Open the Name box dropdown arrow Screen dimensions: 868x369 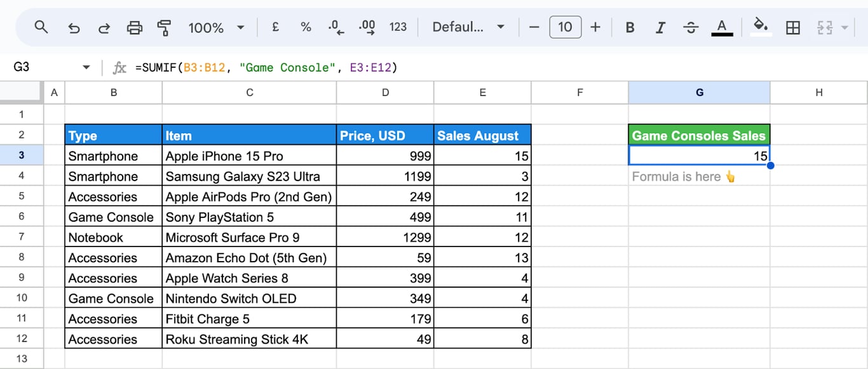(x=86, y=67)
